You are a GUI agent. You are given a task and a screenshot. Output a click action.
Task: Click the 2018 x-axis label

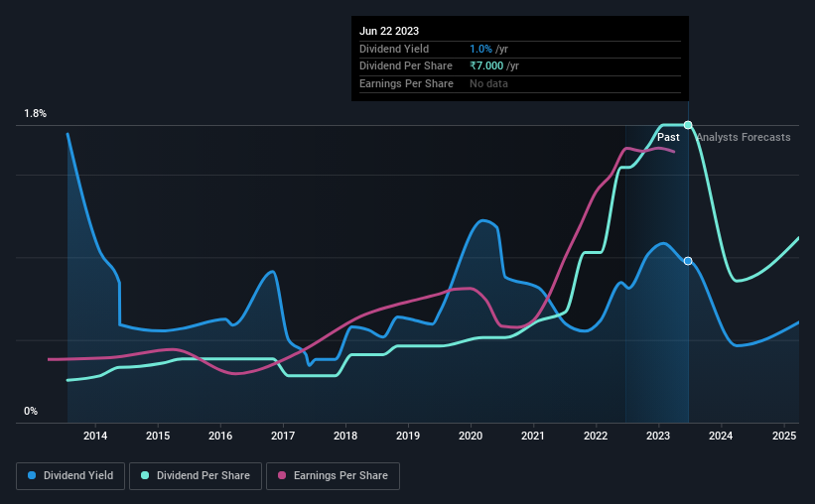pyautogui.click(x=345, y=436)
